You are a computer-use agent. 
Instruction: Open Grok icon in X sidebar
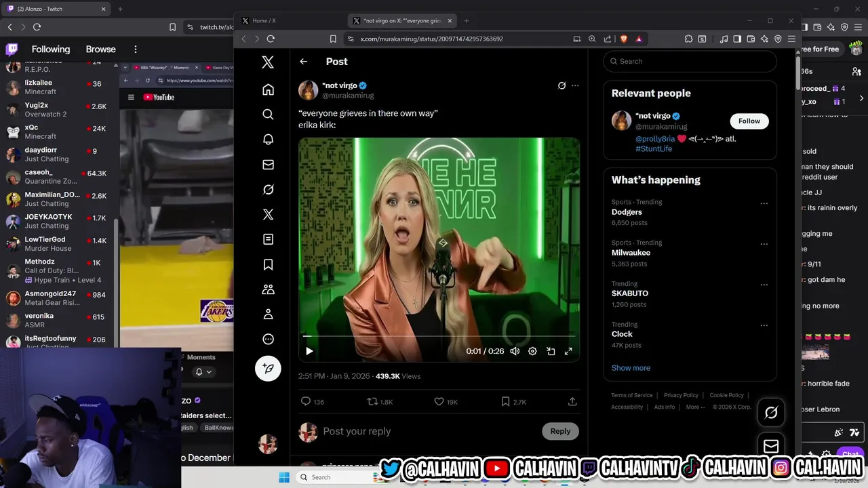pyautogui.click(x=268, y=189)
